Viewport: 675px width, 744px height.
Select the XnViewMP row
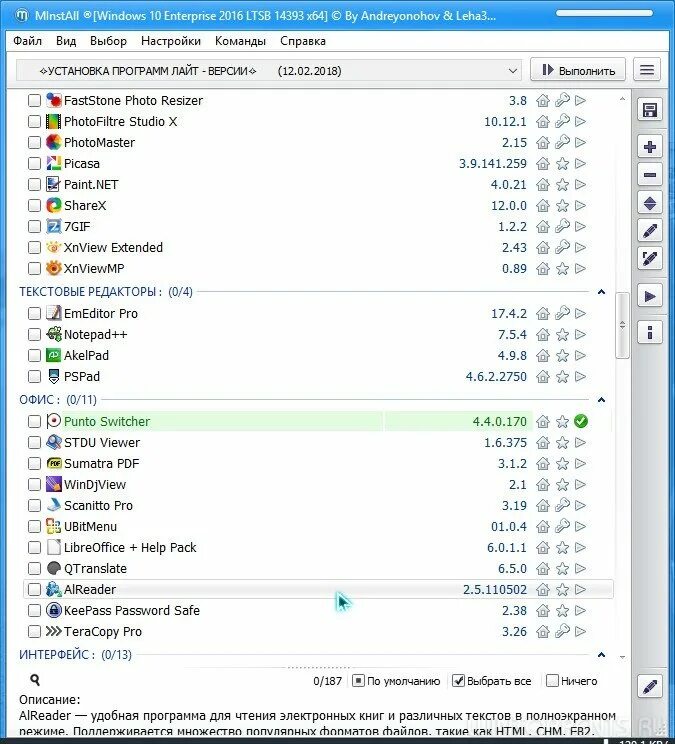[x=318, y=269]
